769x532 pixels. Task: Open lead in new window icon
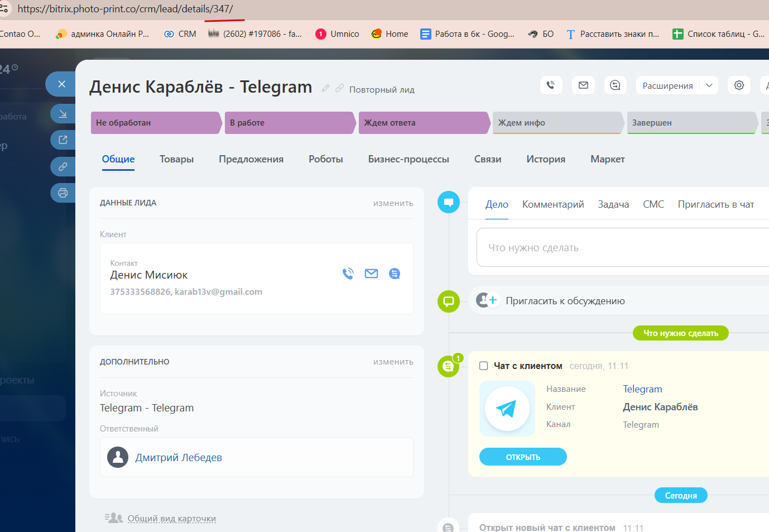coord(63,140)
